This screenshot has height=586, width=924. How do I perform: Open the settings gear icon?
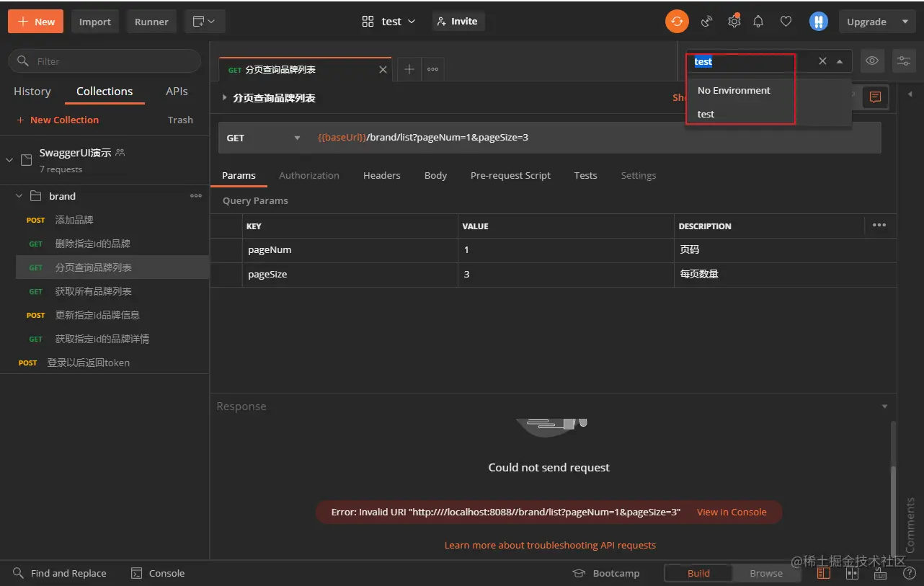click(734, 22)
